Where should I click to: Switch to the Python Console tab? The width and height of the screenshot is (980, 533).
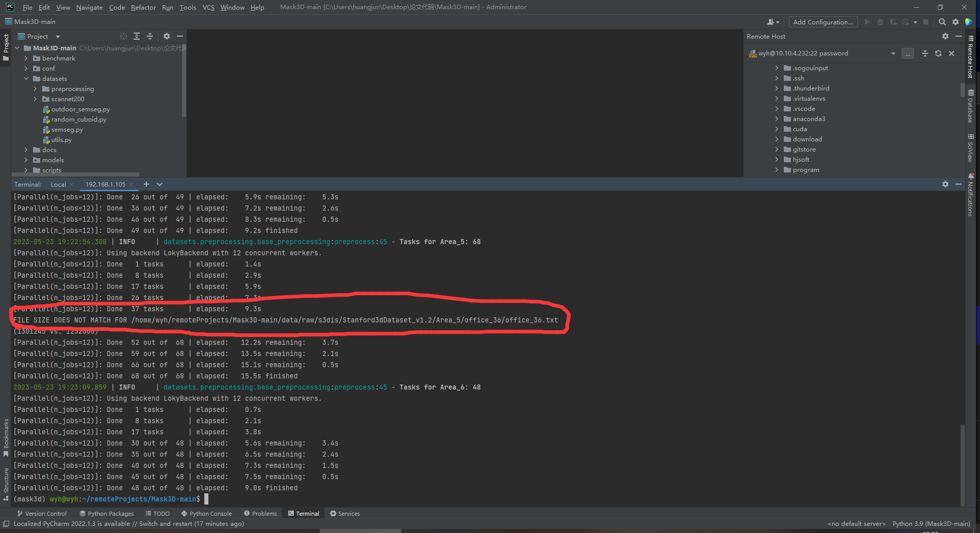(x=206, y=513)
